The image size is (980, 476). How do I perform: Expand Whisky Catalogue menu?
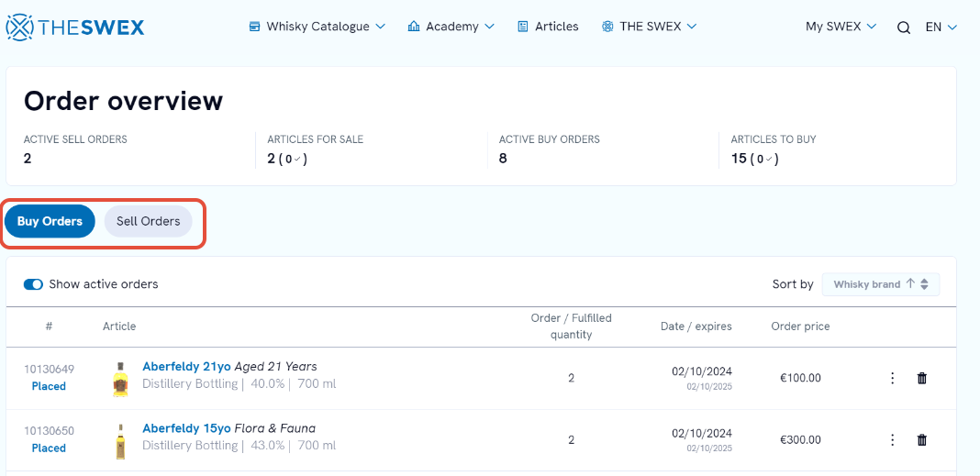pyautogui.click(x=317, y=27)
